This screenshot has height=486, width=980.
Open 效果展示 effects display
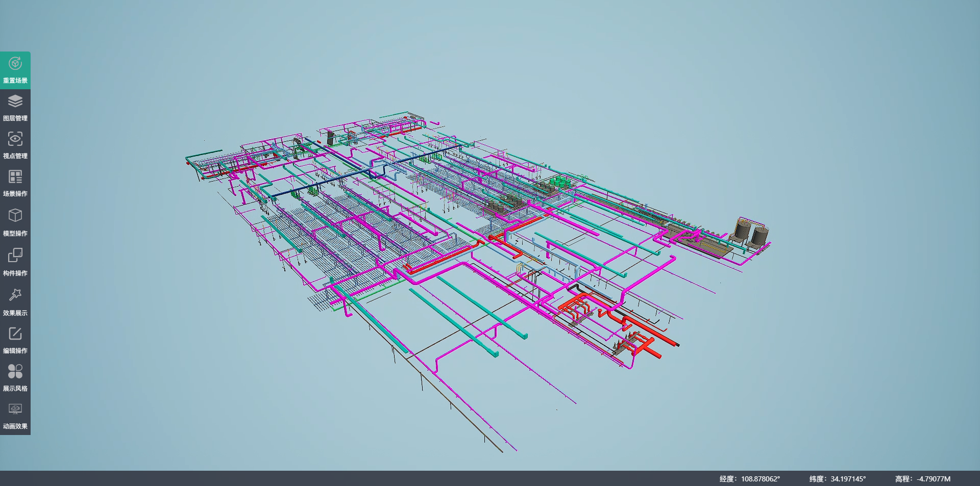point(15,302)
